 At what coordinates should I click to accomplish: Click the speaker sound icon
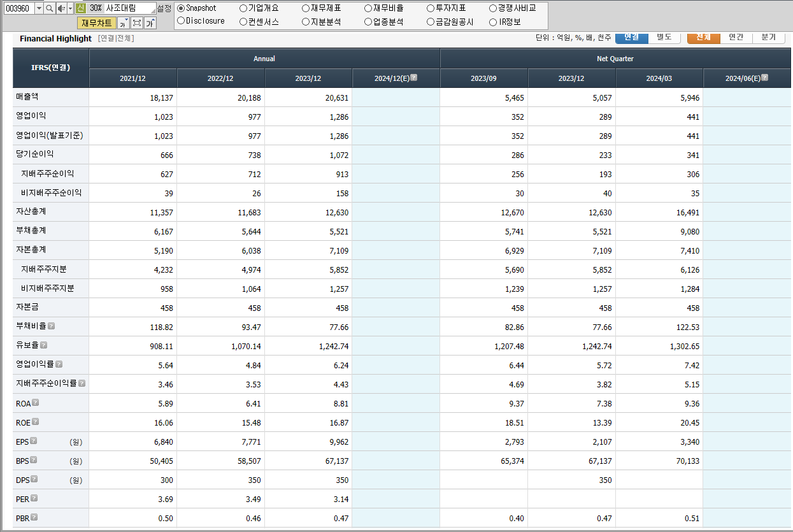pyautogui.click(x=61, y=8)
